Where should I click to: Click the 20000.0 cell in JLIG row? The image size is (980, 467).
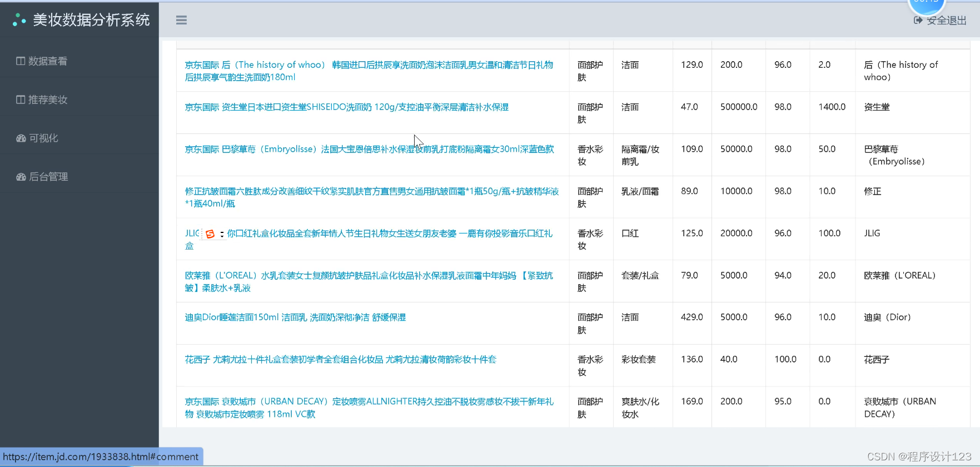pyautogui.click(x=737, y=233)
